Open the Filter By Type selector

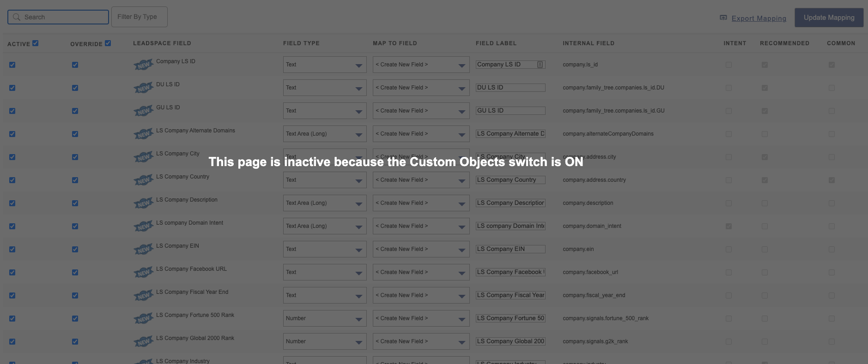[139, 17]
